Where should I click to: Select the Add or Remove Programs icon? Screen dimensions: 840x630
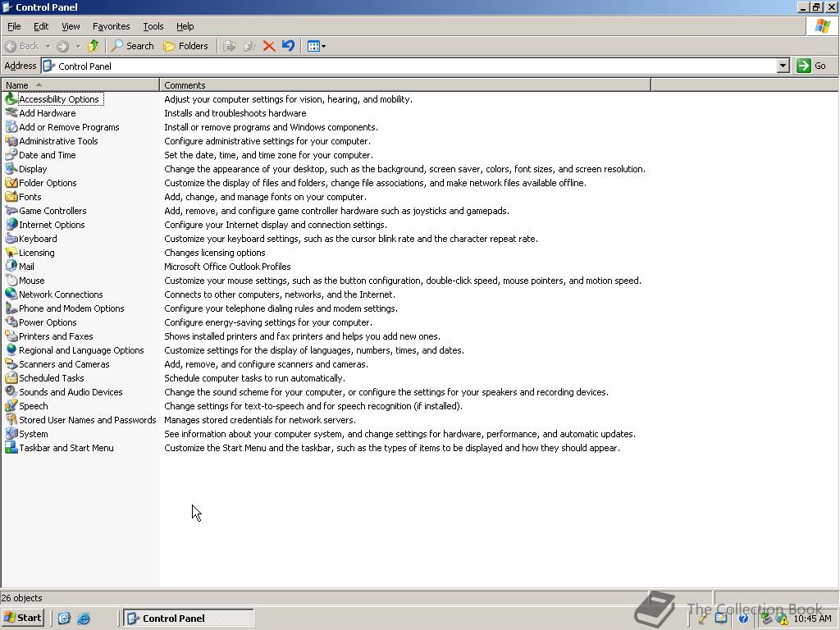point(11,127)
